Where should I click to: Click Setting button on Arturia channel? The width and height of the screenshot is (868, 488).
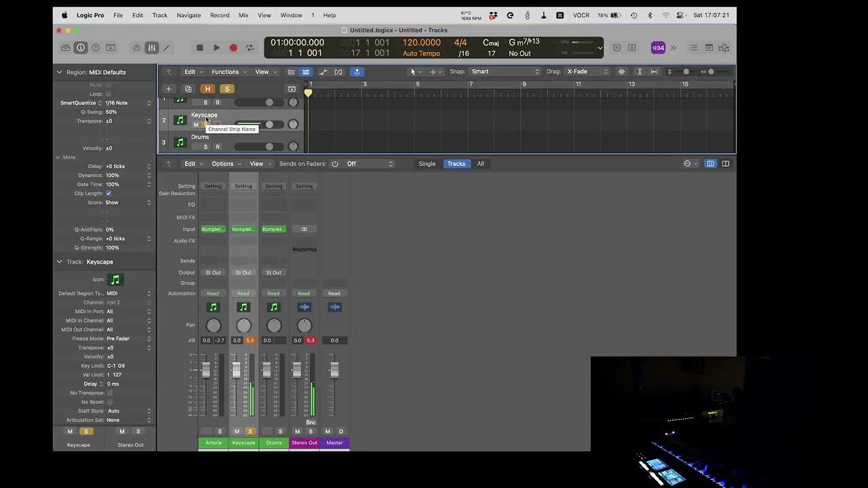213,186
